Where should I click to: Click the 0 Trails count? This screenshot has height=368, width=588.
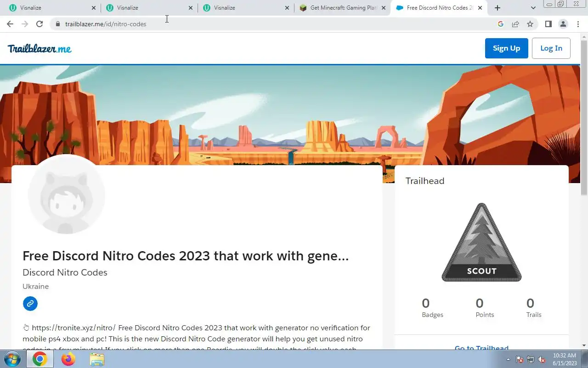click(534, 308)
